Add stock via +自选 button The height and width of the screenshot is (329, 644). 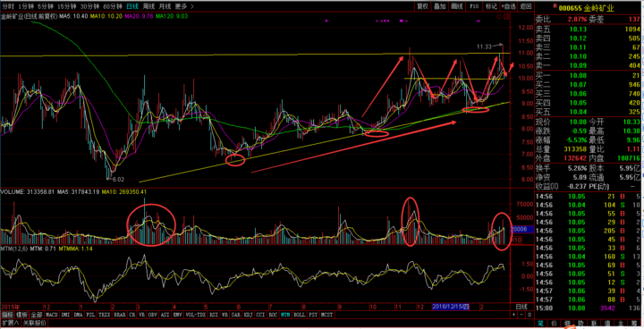click(508, 6)
